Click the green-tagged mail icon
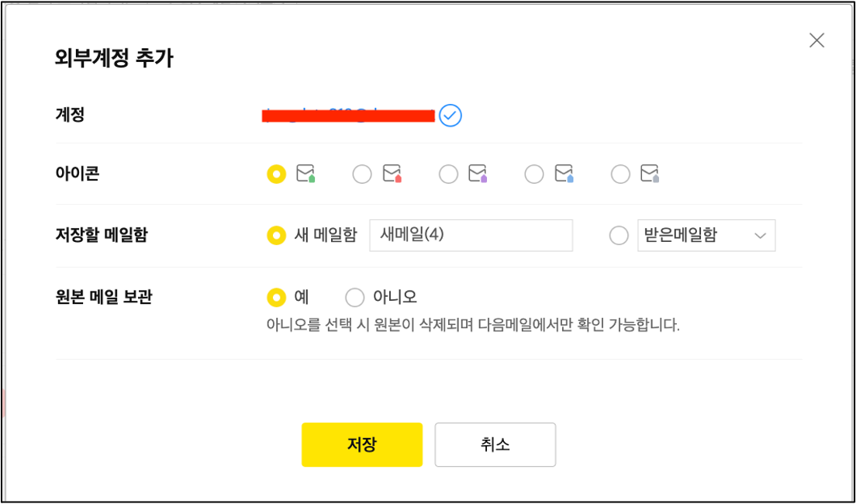The height and width of the screenshot is (504, 856). 305,174
